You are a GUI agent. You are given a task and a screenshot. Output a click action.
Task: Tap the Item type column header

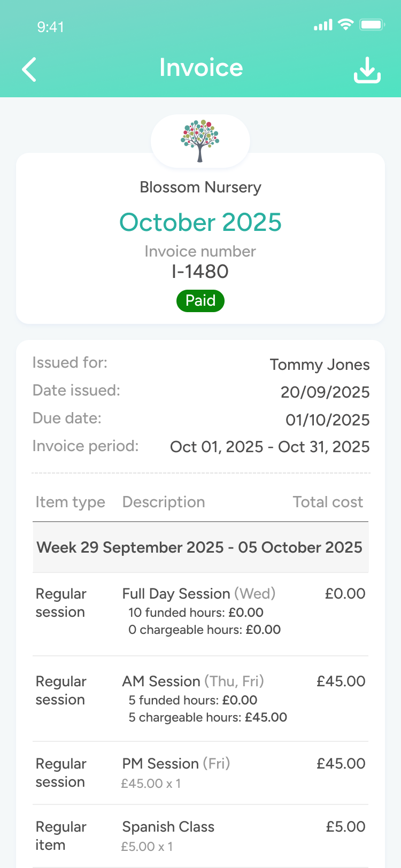click(x=70, y=502)
